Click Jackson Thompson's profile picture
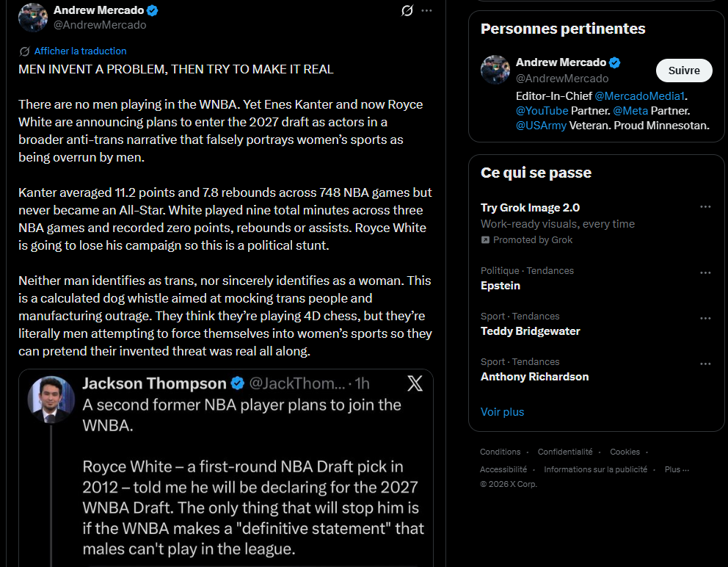 pyautogui.click(x=51, y=400)
